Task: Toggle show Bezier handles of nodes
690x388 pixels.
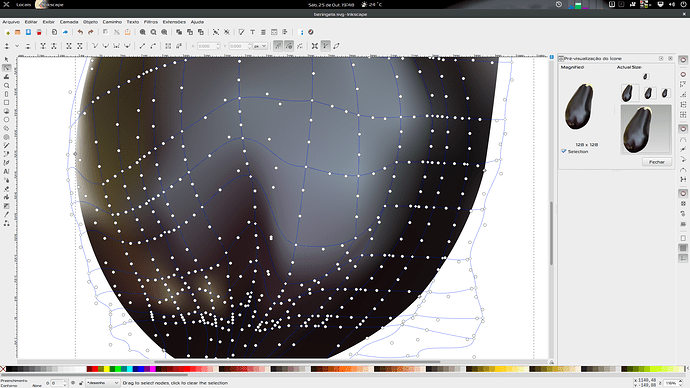Action: [x=325, y=46]
